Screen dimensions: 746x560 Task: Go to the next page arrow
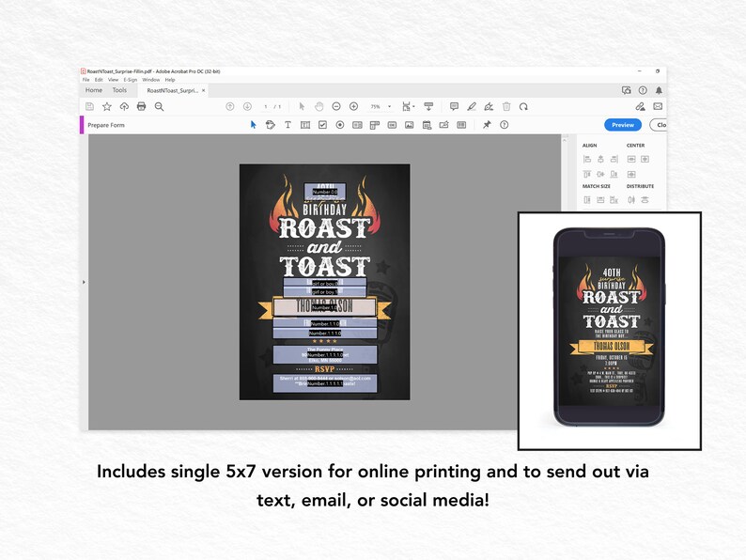click(247, 106)
